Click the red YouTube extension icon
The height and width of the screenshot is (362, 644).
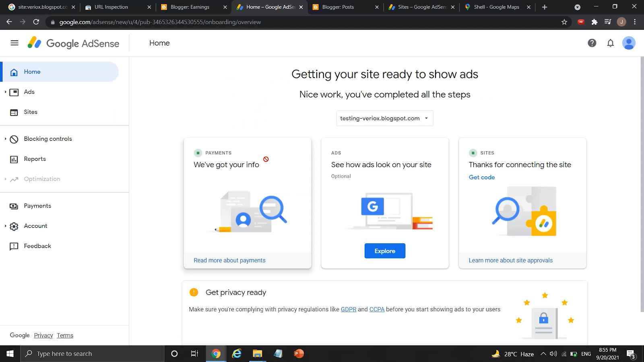coord(581,22)
